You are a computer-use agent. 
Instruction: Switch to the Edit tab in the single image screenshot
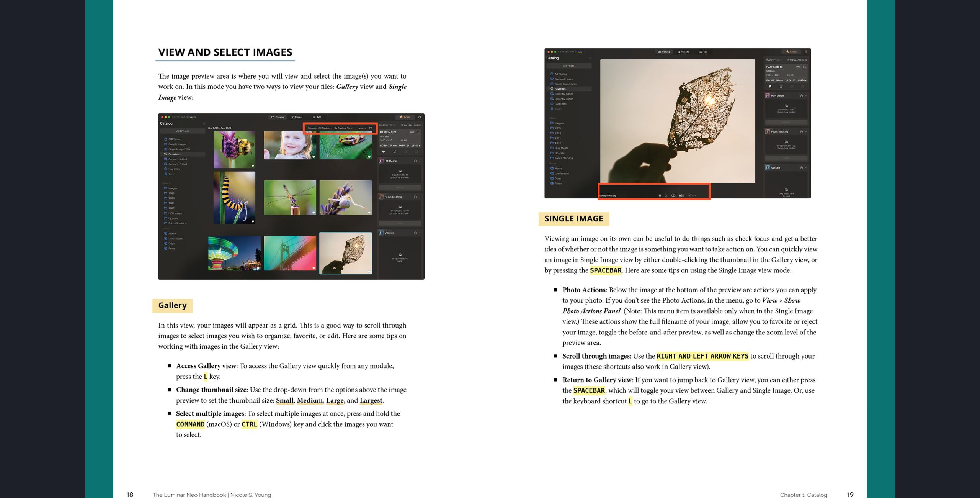click(x=703, y=52)
